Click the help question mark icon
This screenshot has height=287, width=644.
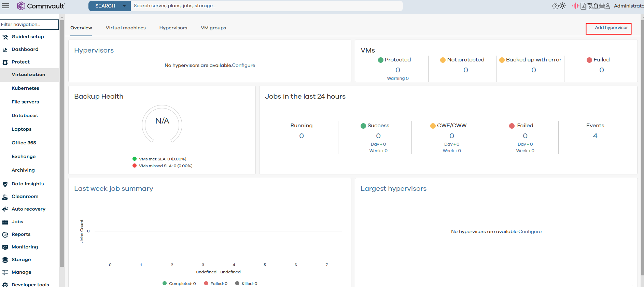coord(555,6)
